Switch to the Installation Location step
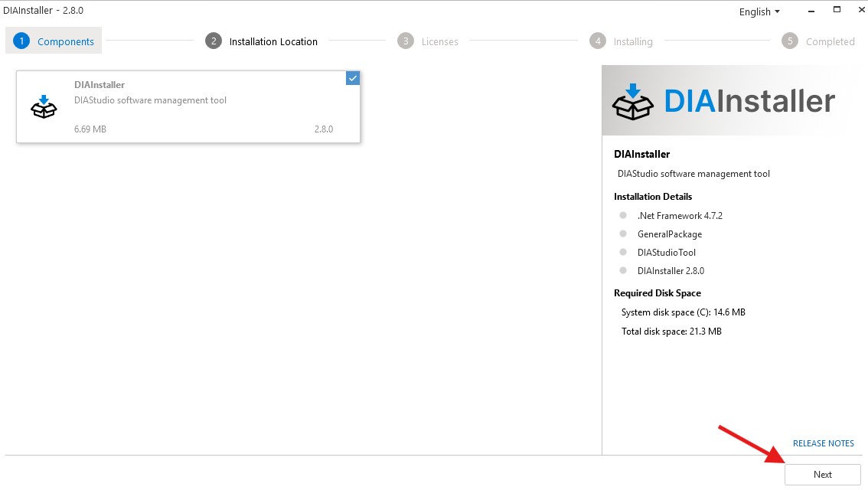 261,41
